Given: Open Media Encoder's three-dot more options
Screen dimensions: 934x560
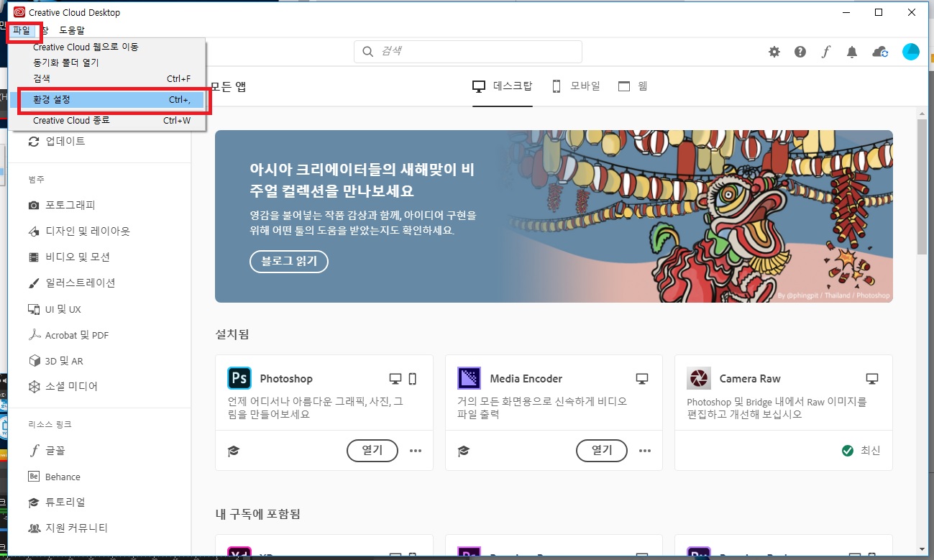Looking at the screenshot, I should pyautogui.click(x=645, y=451).
